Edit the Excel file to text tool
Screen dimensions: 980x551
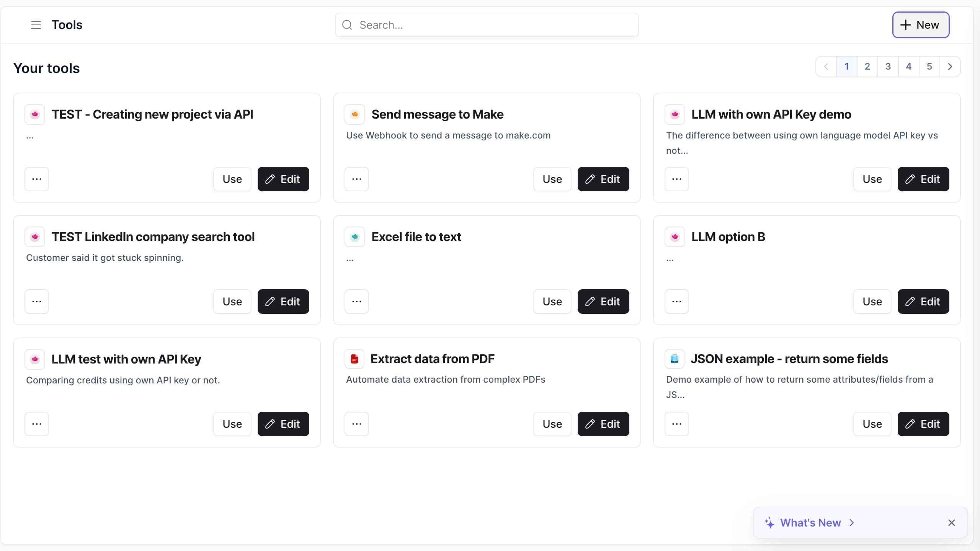603,302
